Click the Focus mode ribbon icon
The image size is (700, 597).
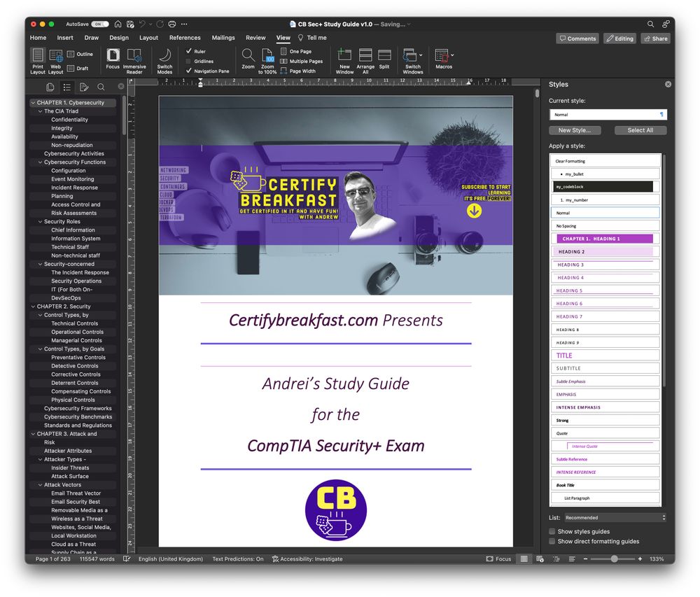(113, 56)
